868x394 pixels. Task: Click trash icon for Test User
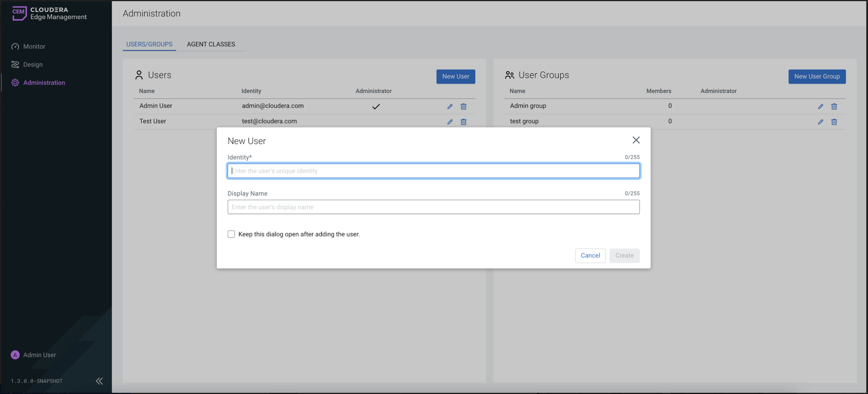point(463,122)
